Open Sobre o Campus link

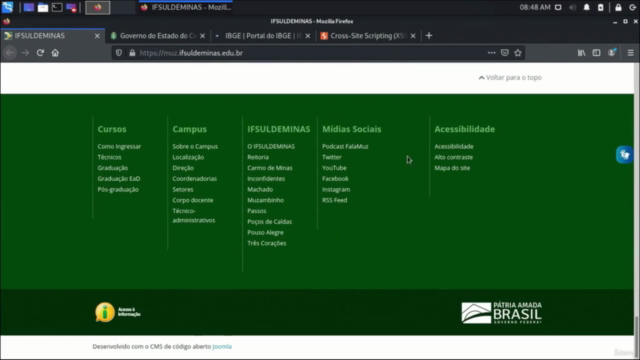click(195, 146)
